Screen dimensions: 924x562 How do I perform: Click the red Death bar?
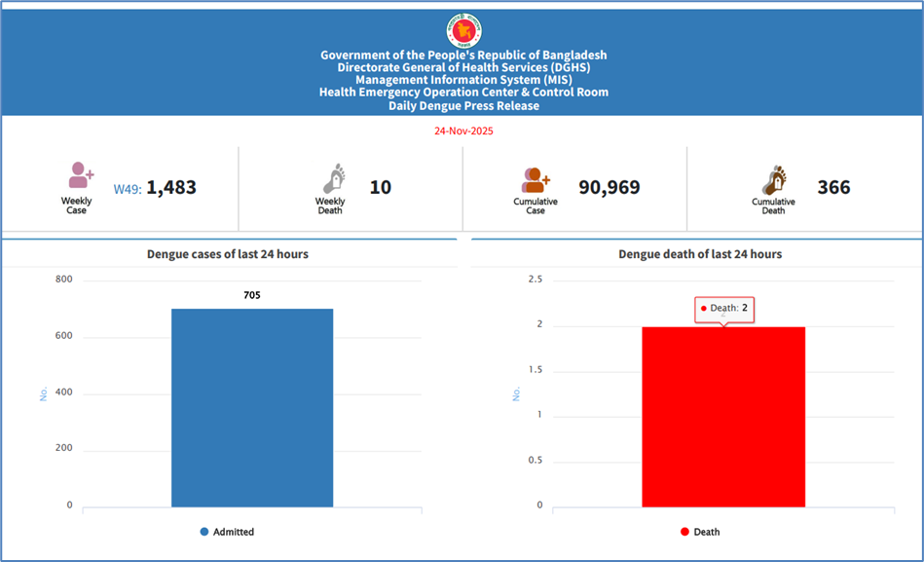tap(722, 417)
